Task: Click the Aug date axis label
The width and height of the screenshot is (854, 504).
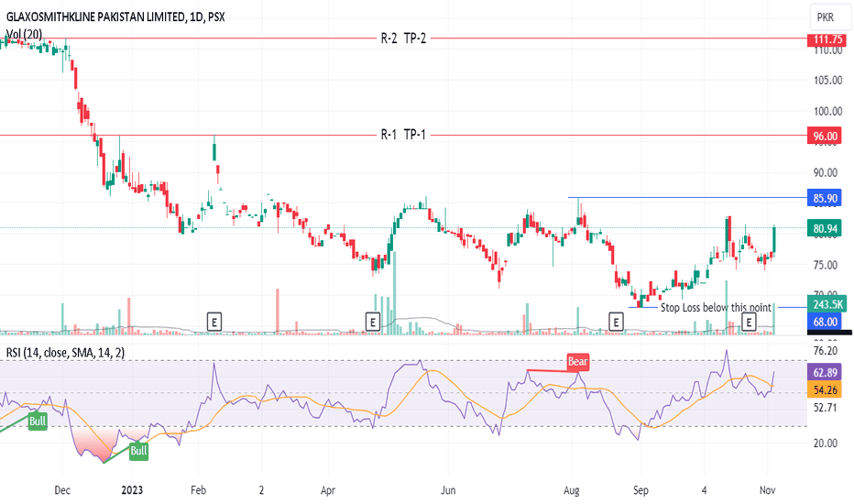Action: tap(572, 490)
